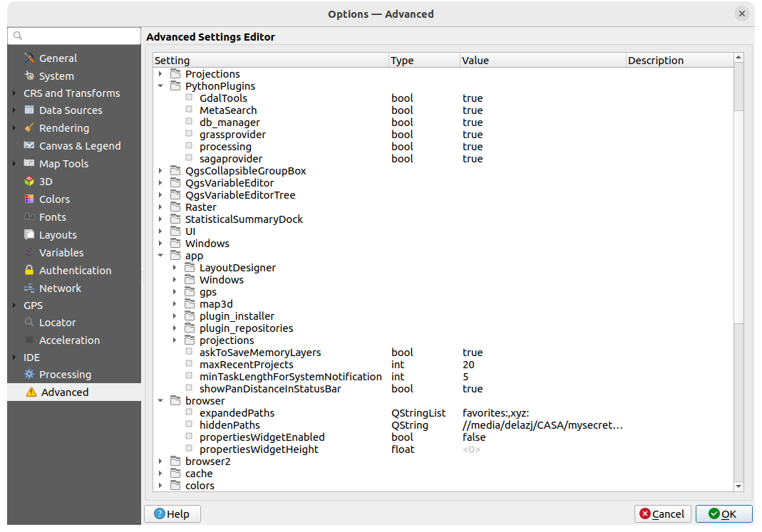Check the propertiesWidgetEnabled setting
Image resolution: width=762 pixels, height=532 pixels.
pos(189,437)
